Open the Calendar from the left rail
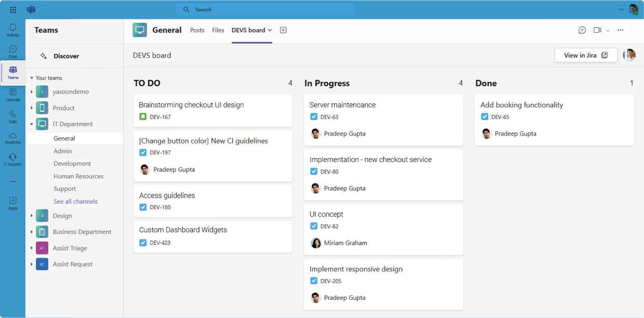Viewport: 644px width, 318px height. point(13,94)
